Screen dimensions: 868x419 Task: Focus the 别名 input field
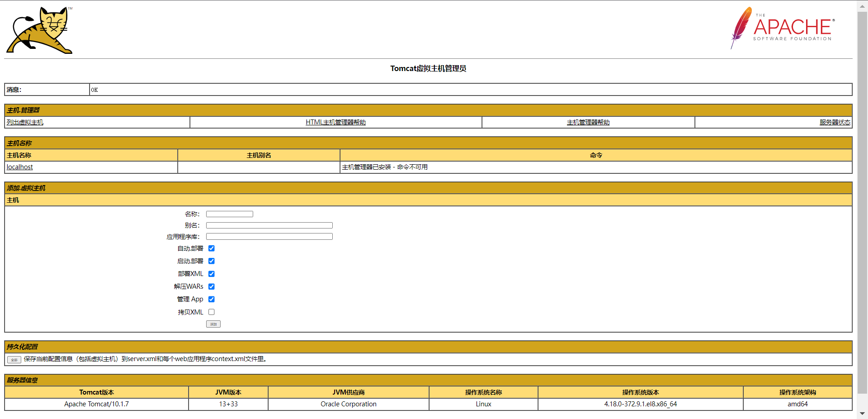pyautogui.click(x=269, y=225)
